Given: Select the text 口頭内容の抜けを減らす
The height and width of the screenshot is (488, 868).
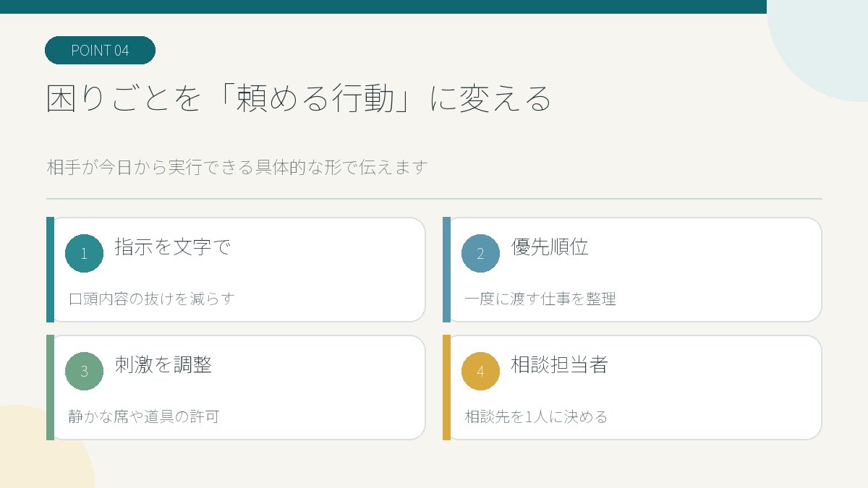Looking at the screenshot, I should 152,299.
